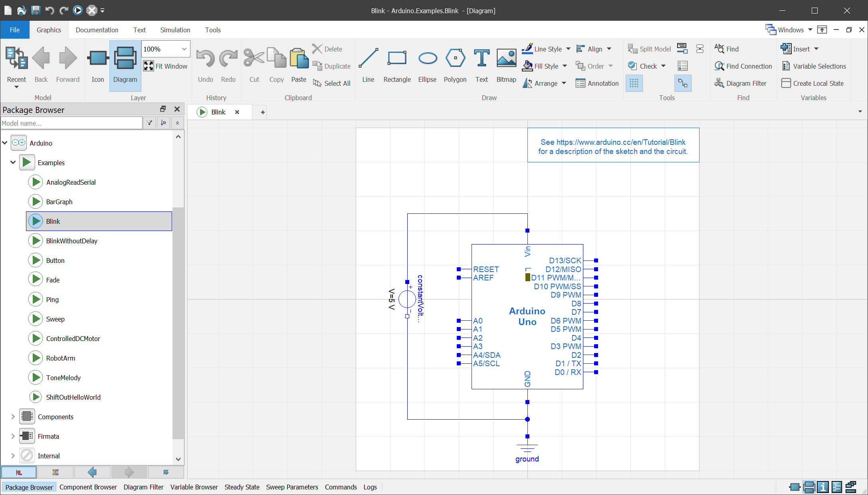This screenshot has height=495, width=868.
Task: Open the Simulation ribbon tab
Action: coord(175,30)
